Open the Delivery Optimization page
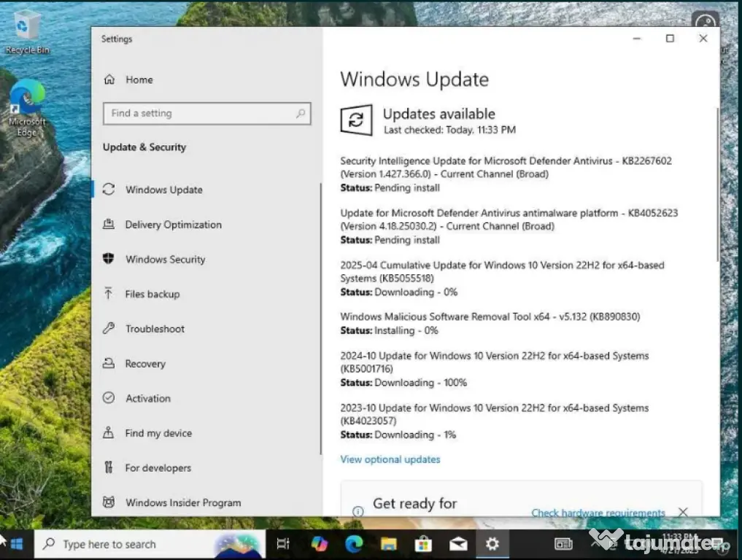 click(173, 225)
